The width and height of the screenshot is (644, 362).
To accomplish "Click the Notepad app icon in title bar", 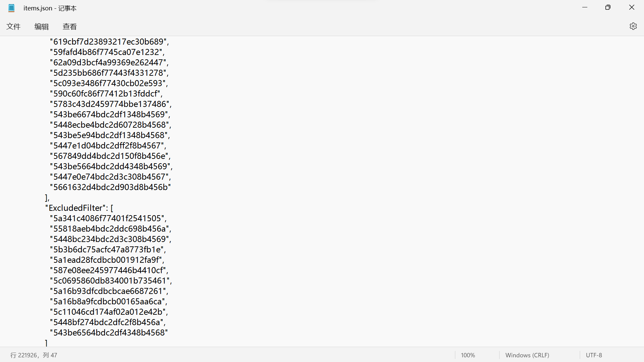I will 11,8.
